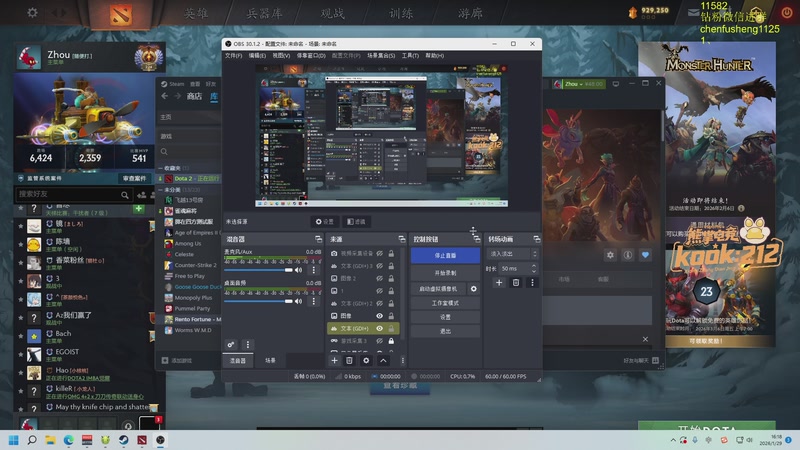The height and width of the screenshot is (450, 800).
Task: Click add friend icon beside friend search
Action: 142,195
